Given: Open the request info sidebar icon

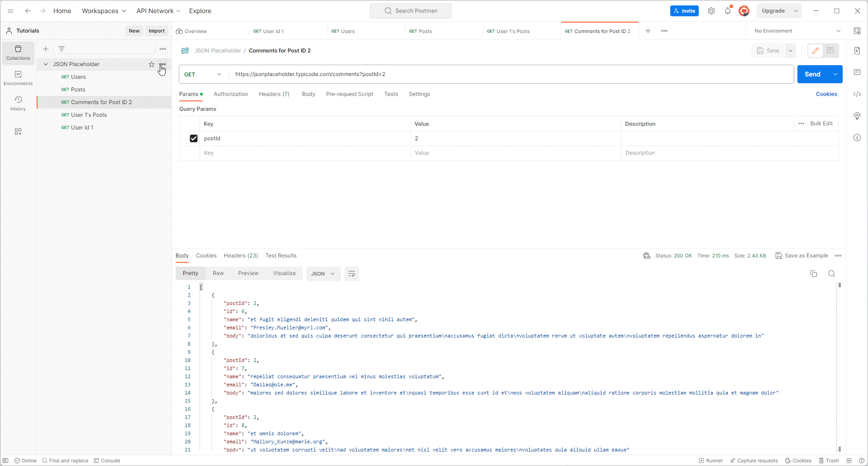Looking at the screenshot, I should pos(857,138).
